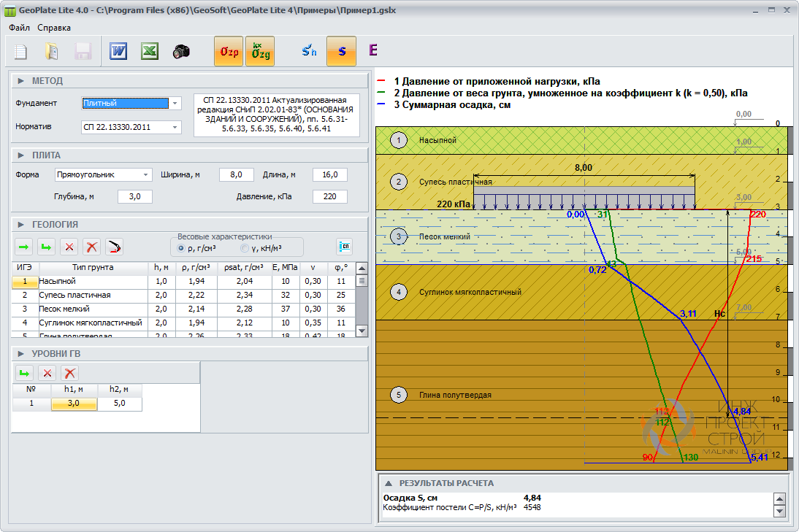
Task: Click the E, МПа column header
Action: (x=286, y=268)
